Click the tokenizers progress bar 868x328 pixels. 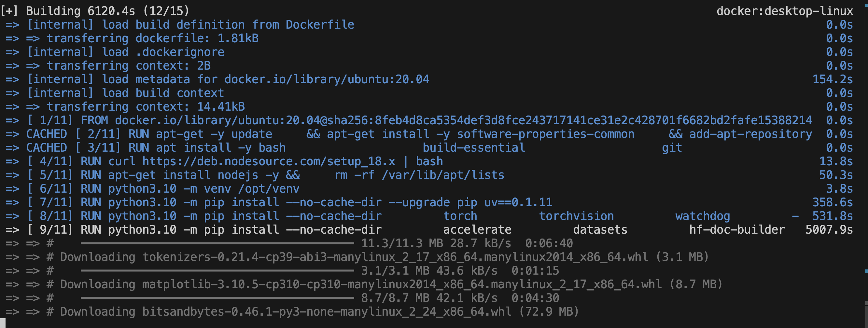coord(217,270)
